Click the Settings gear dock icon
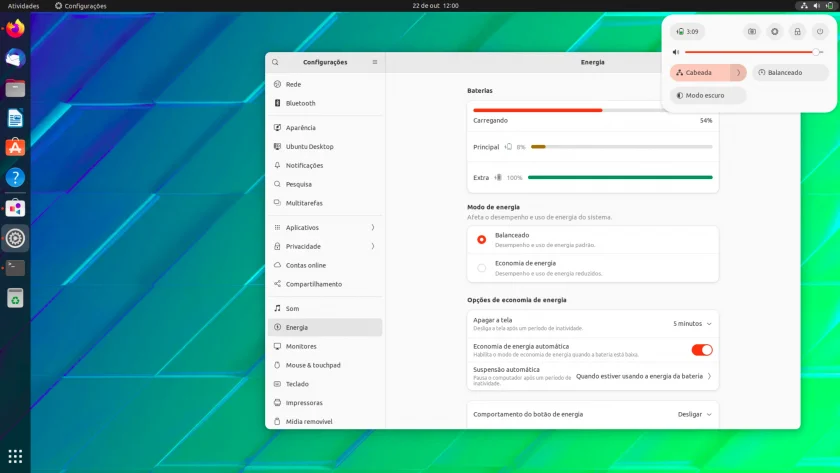The height and width of the screenshot is (473, 840). [x=15, y=238]
